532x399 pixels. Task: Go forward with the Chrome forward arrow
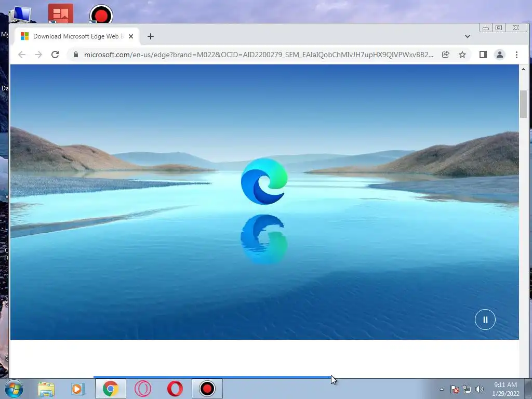point(38,55)
